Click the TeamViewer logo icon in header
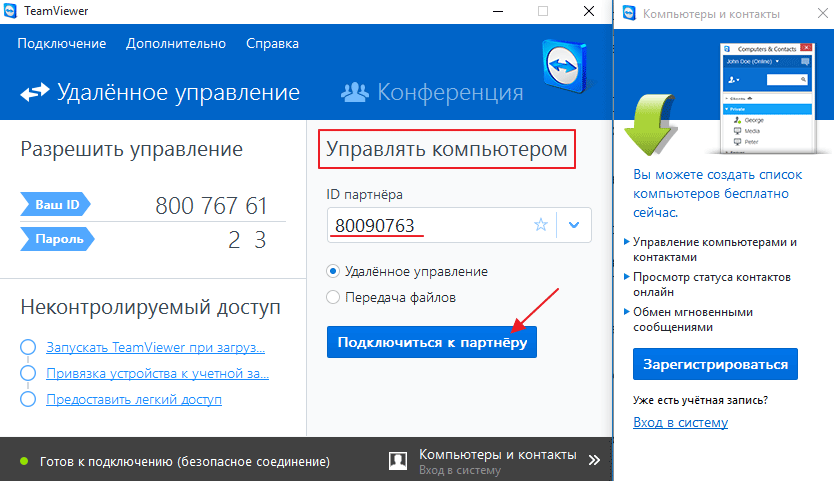834x481 pixels. click(569, 71)
